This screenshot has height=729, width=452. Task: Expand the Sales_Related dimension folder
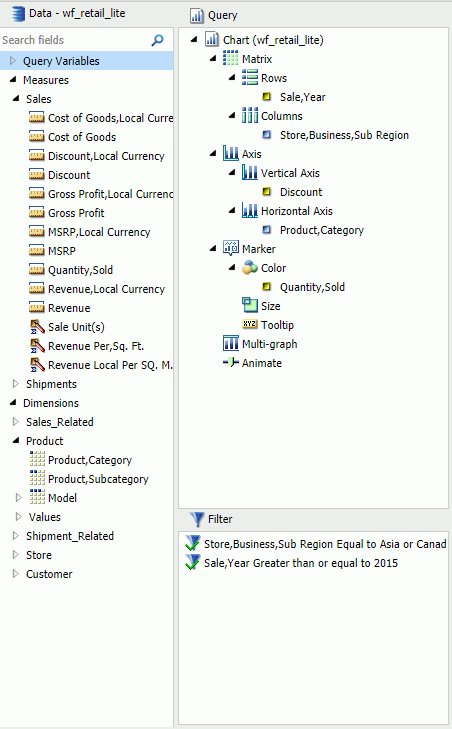(x=16, y=422)
